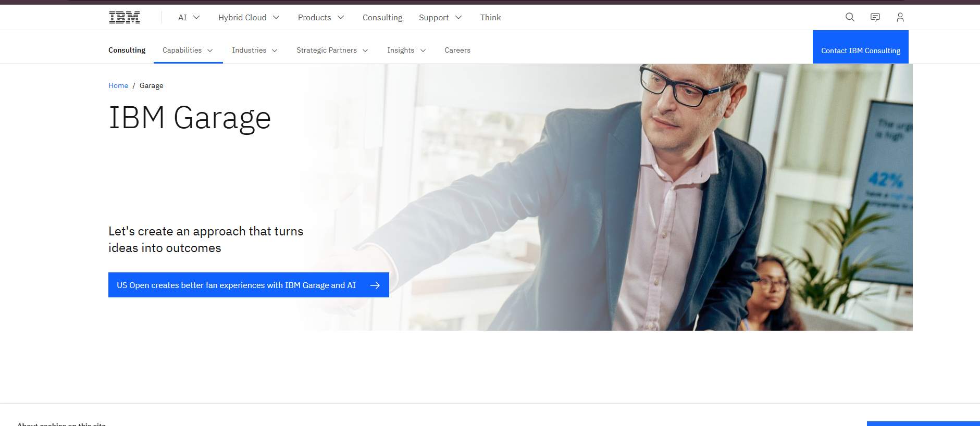Viewport: 980px width, 426px height.
Task: Expand the Support dropdown menu
Action: click(440, 17)
